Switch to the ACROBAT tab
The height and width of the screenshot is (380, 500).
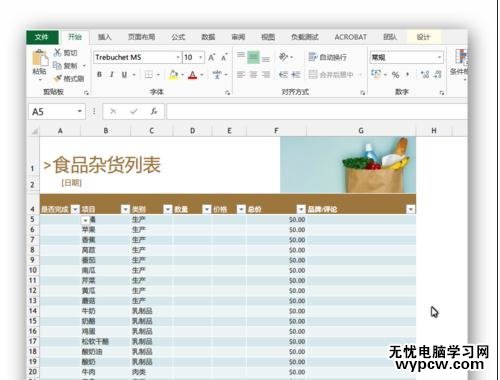pyautogui.click(x=351, y=37)
